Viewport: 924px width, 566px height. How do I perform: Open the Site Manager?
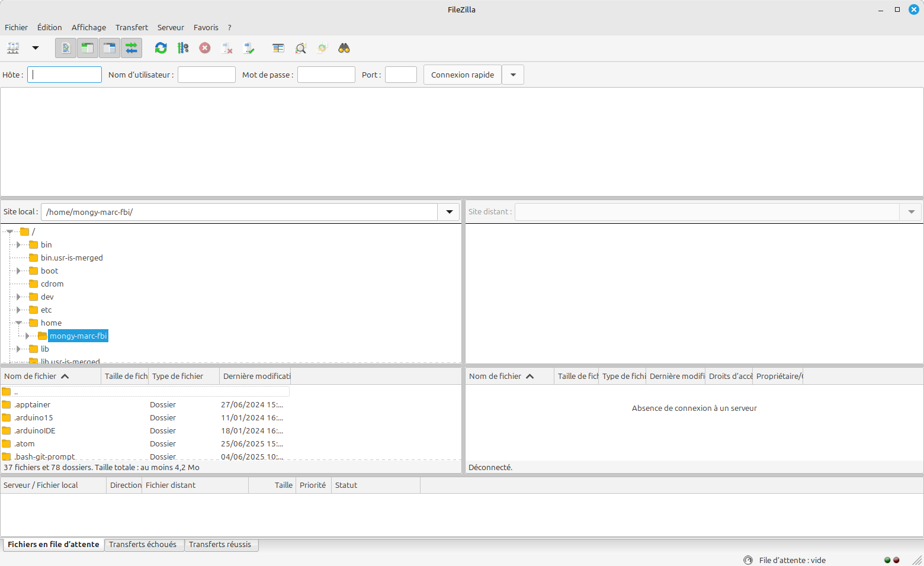(x=13, y=48)
